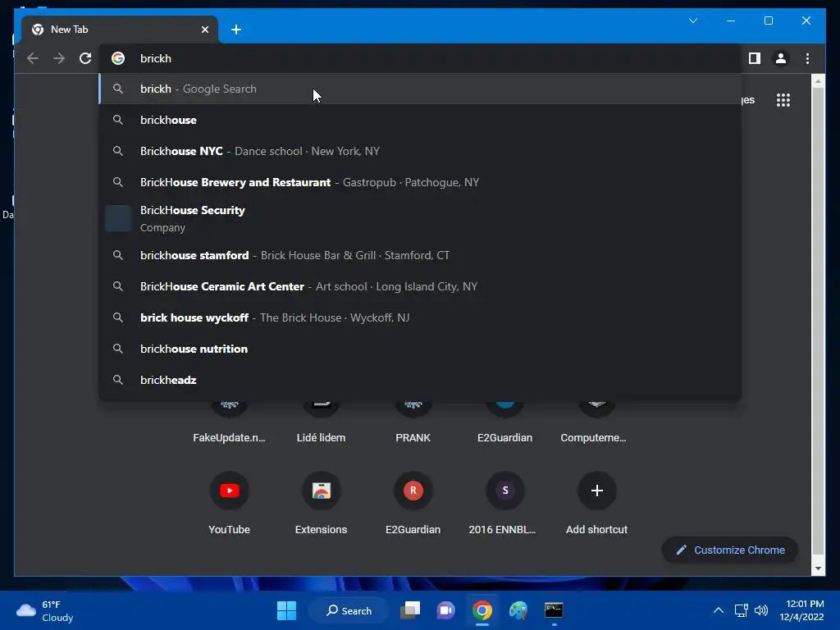Pick brick house wyckoff suggestion

[x=420, y=317]
